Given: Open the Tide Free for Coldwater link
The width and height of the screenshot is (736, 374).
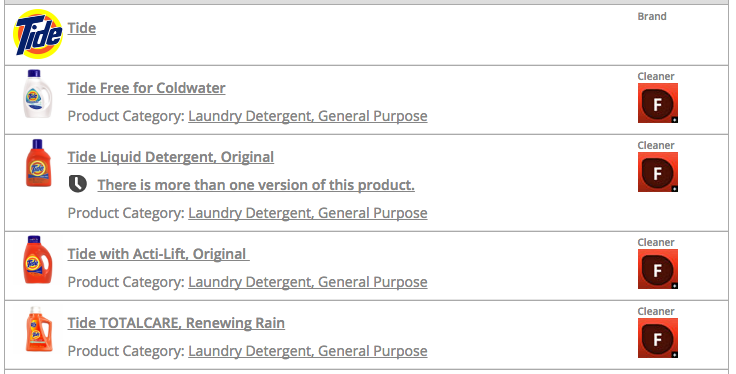Looking at the screenshot, I should point(146,88).
